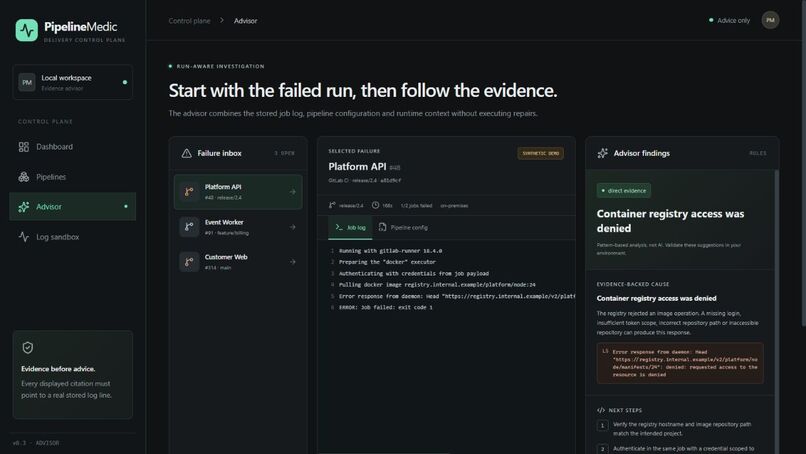The image size is (806, 454).
Task: Open the PM user avatar in header
Action: [x=770, y=20]
